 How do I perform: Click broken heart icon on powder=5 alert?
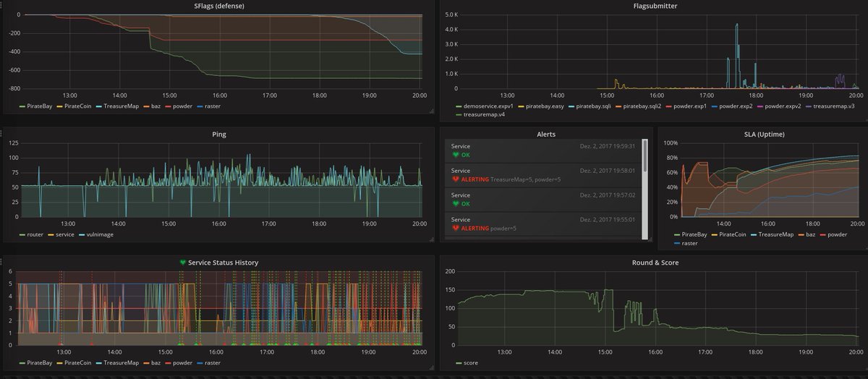[x=455, y=229]
